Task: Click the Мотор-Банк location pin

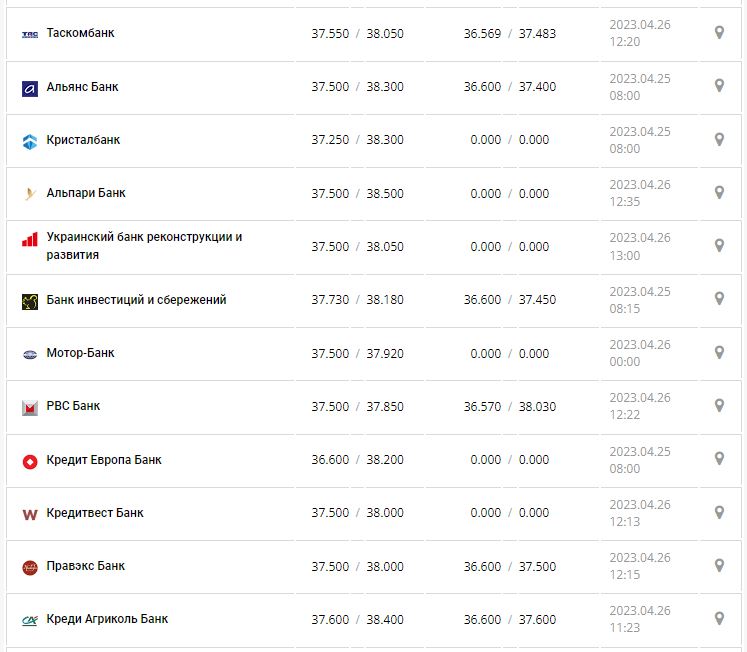Action: coord(719,352)
